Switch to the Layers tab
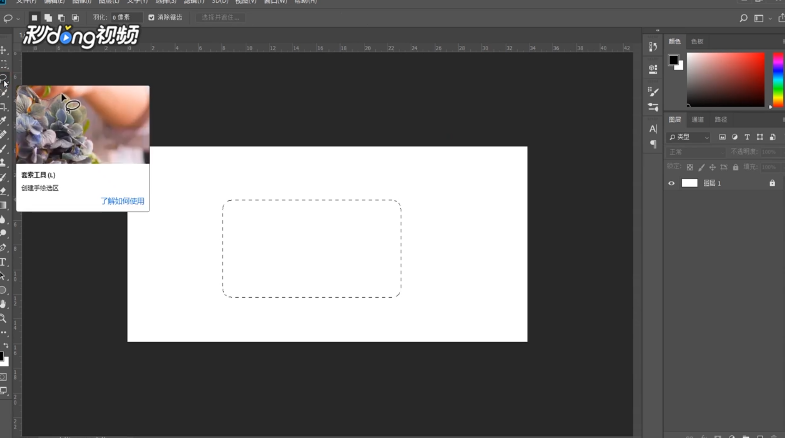The image size is (785, 438). [x=675, y=120]
